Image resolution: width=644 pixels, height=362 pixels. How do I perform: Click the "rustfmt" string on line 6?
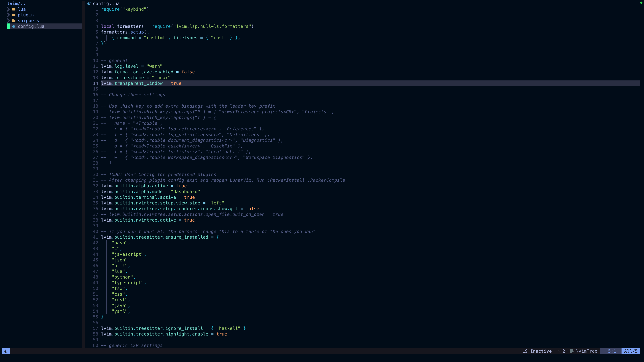(156, 38)
